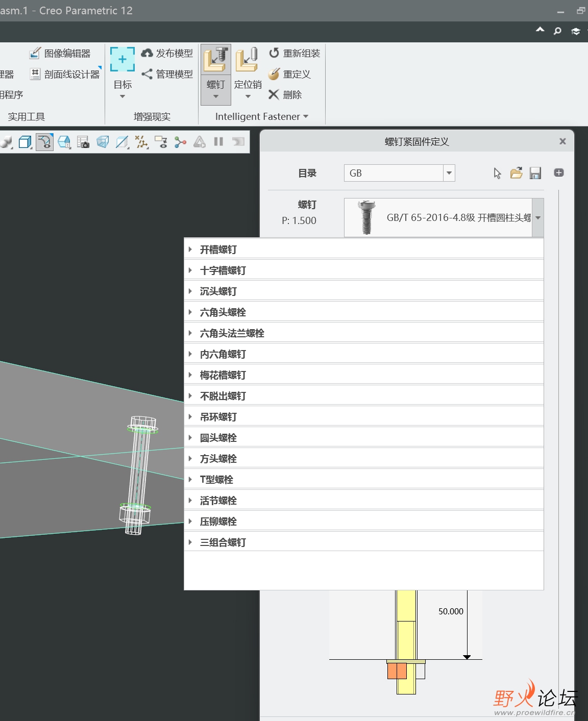
Task: Expand the 梅花槽螺钉 category
Action: click(x=190, y=375)
